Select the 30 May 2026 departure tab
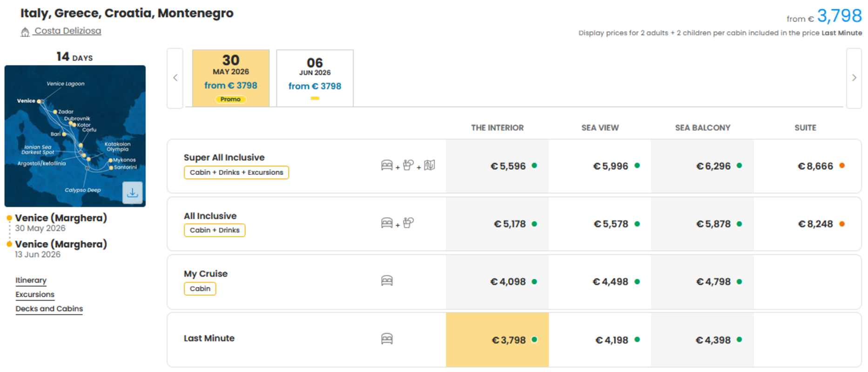Image resolution: width=868 pixels, height=372 pixels. (x=231, y=78)
